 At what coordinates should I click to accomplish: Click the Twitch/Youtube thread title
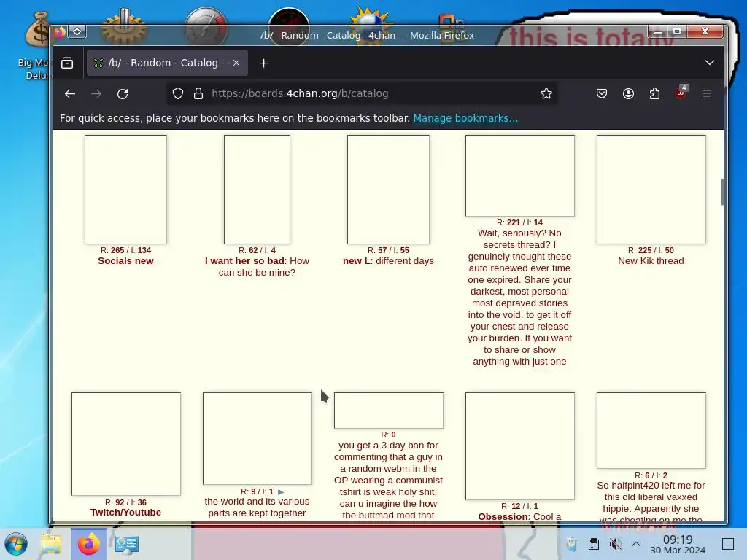tap(125, 513)
